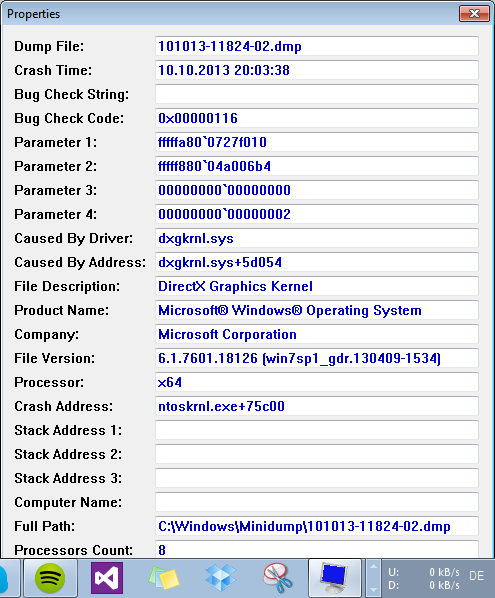
Task: Select the Caused By Address field
Action: click(x=317, y=262)
